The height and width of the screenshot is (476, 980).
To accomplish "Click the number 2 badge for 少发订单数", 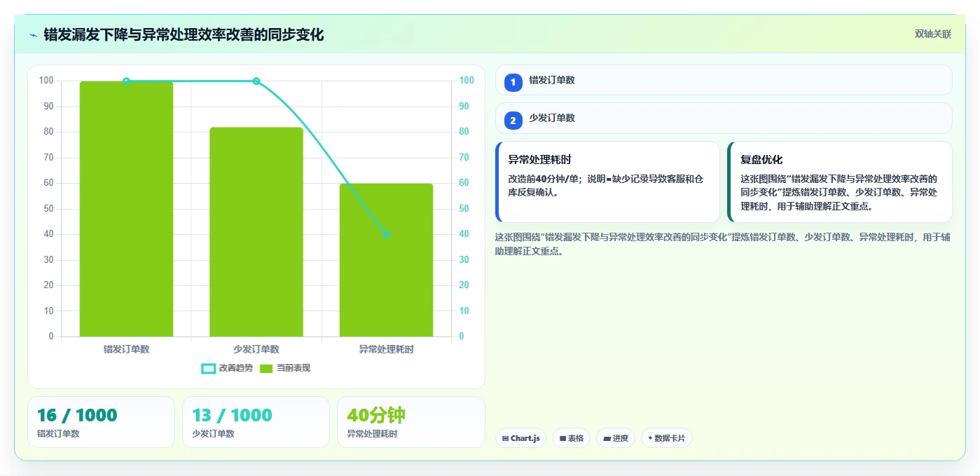I will (x=513, y=121).
